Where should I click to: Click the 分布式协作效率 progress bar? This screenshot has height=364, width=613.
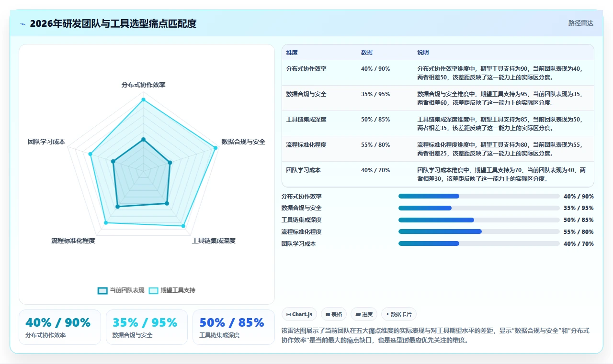pyautogui.click(x=479, y=196)
